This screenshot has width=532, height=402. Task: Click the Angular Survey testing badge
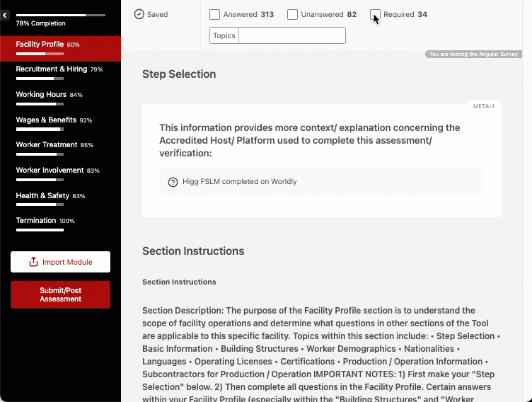point(473,54)
